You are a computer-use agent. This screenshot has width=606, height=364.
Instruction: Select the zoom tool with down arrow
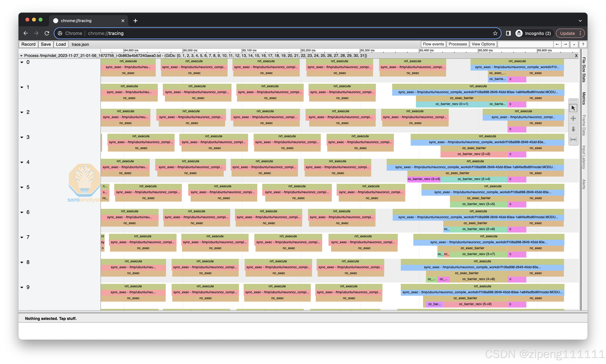coord(573,129)
